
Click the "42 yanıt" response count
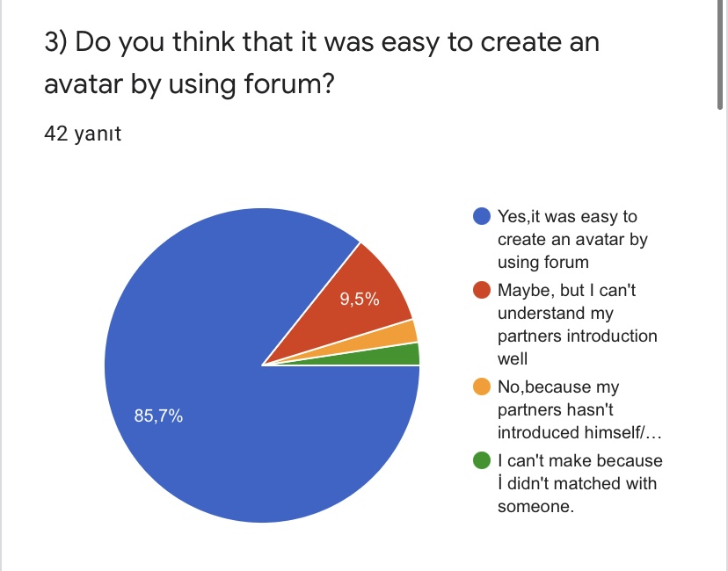click(82, 134)
